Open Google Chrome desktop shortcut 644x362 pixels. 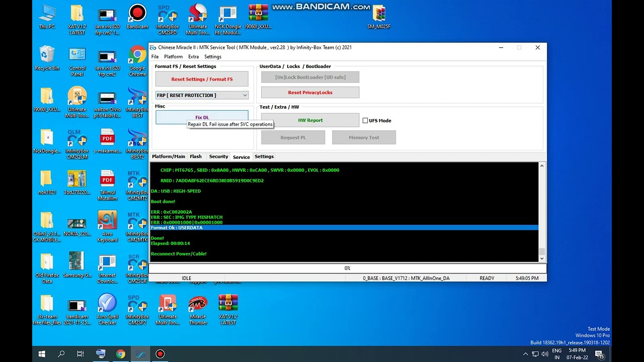(137, 61)
